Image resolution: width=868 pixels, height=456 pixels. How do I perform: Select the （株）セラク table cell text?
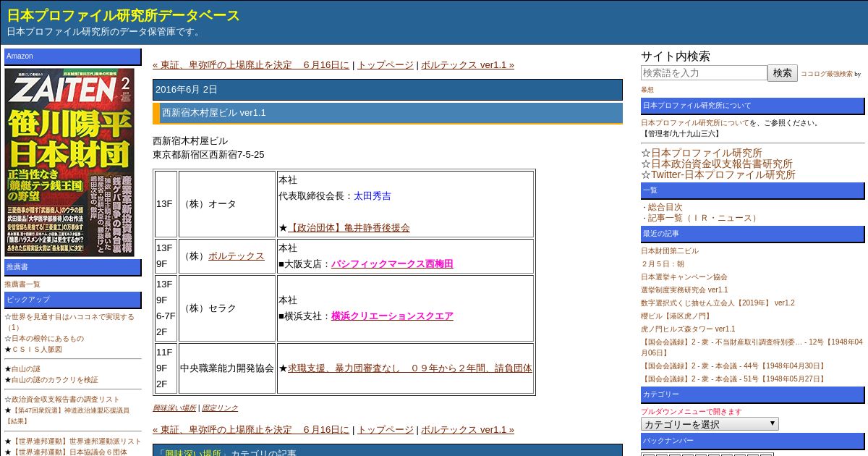[208, 308]
